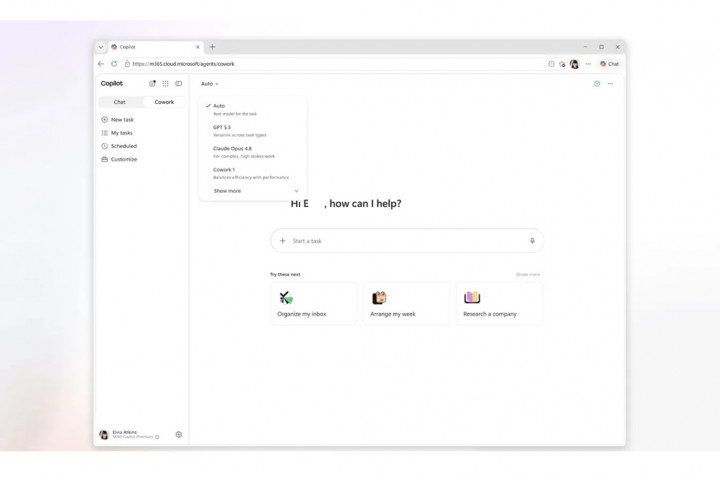The image size is (720, 478).
Task: Open the New task label in sidebar
Action: [x=122, y=119]
